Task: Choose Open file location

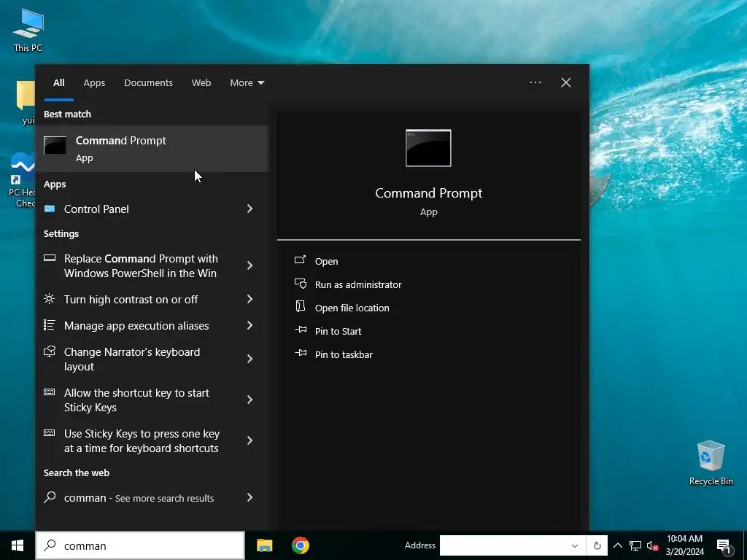Action: coord(352,308)
